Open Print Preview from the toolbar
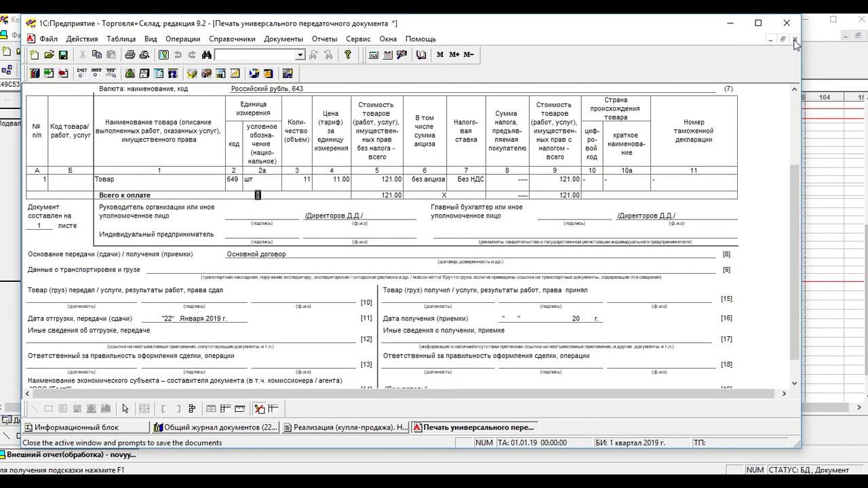 click(x=144, y=55)
